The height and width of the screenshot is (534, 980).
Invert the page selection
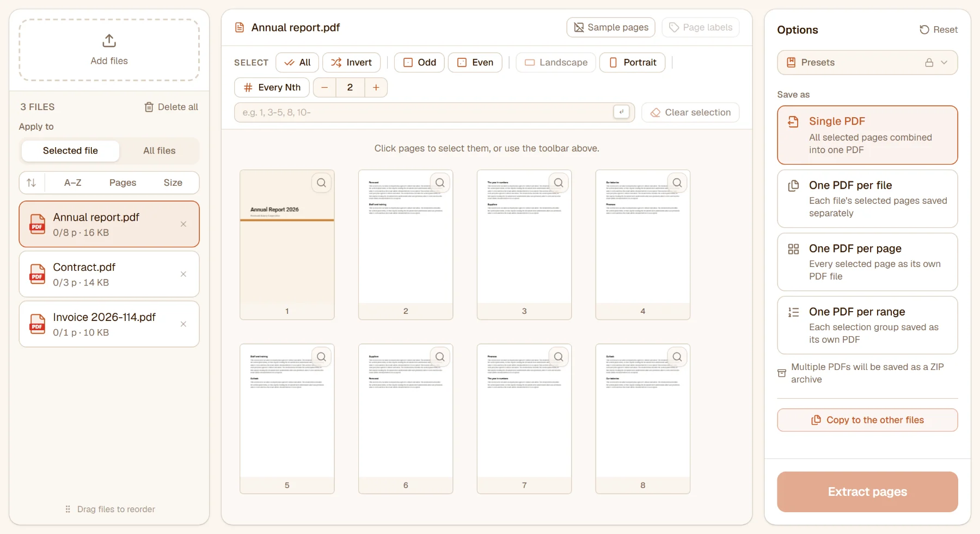coord(351,63)
